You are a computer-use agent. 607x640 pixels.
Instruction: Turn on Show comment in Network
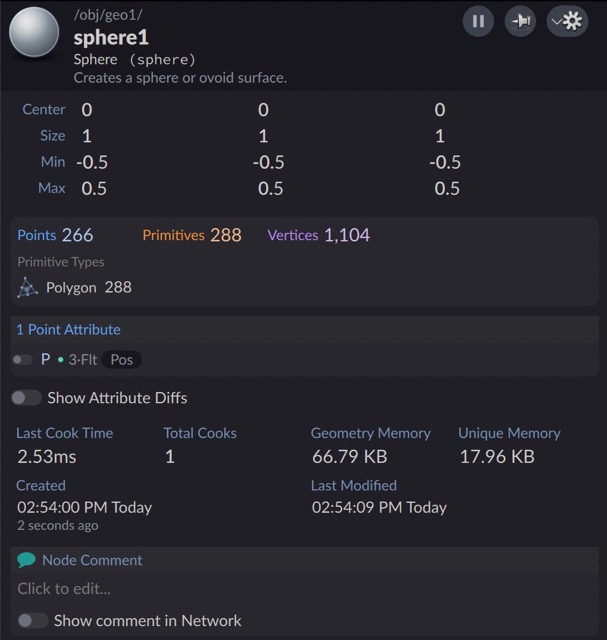[x=33, y=620]
